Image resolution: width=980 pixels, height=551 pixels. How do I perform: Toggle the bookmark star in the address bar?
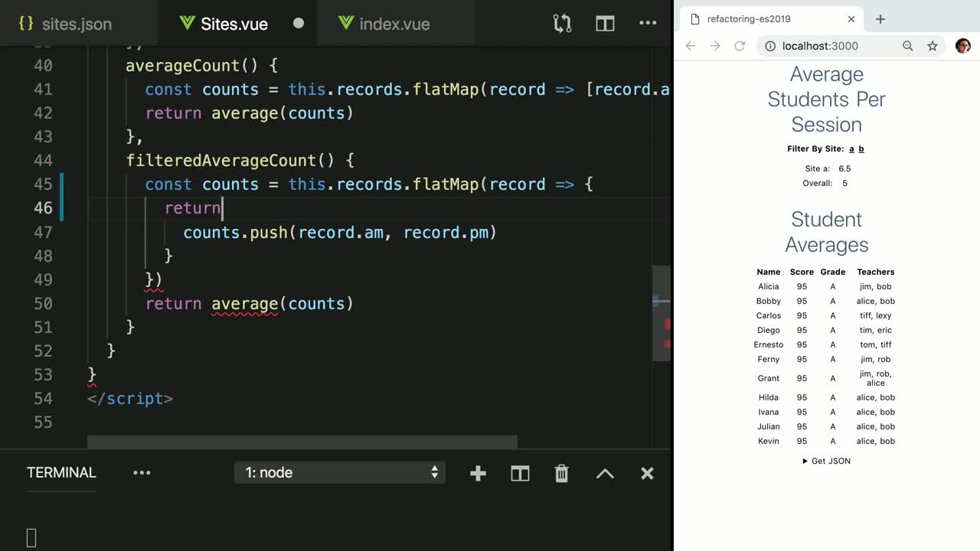(933, 46)
